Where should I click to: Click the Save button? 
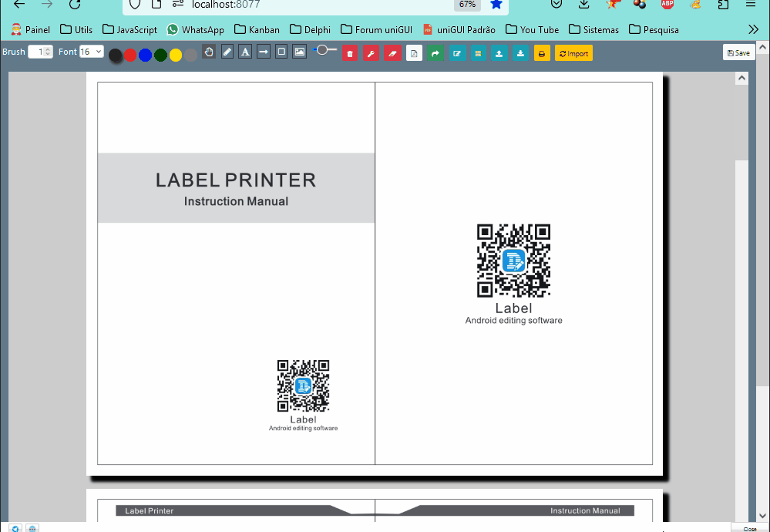(738, 52)
